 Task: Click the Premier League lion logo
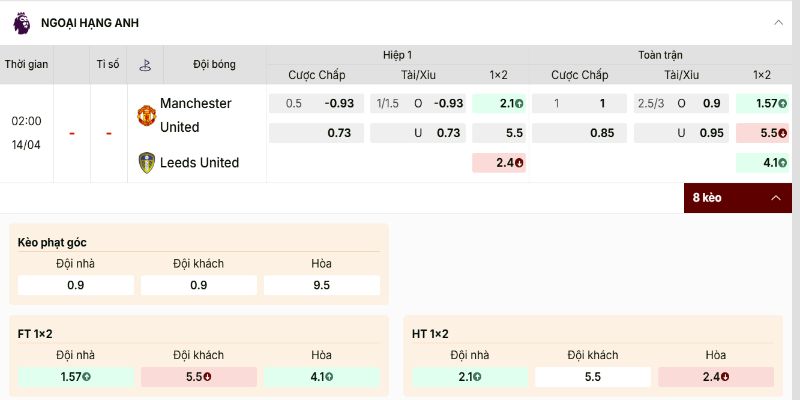[x=21, y=22]
